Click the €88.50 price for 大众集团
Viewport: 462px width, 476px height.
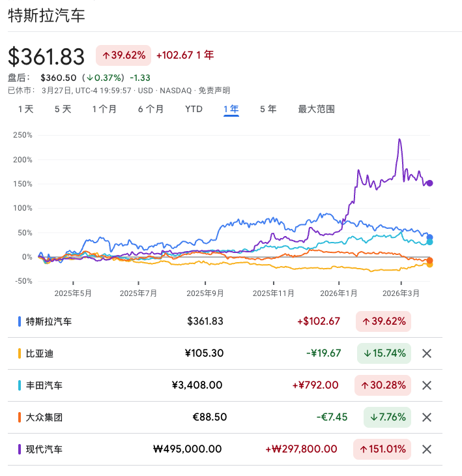click(x=210, y=417)
